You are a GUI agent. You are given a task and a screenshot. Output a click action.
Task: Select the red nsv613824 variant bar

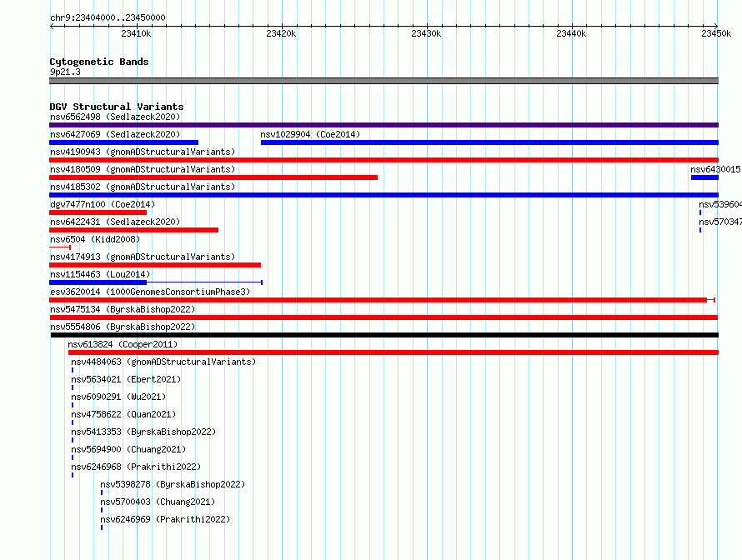[x=394, y=352]
